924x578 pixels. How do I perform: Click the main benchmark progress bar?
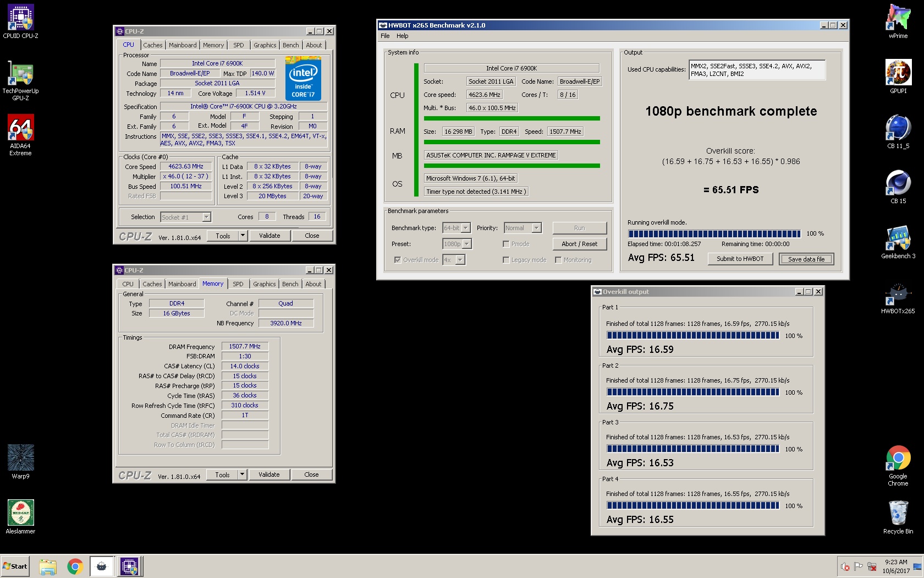click(x=714, y=233)
